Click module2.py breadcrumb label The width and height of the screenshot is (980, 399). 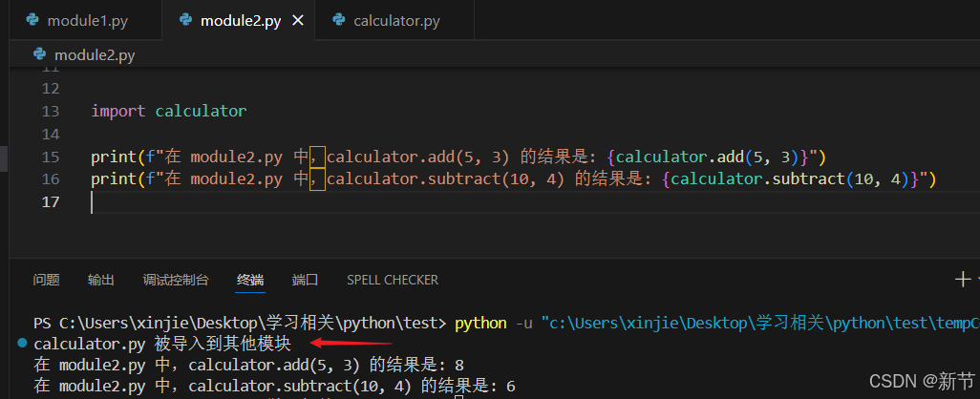(95, 55)
